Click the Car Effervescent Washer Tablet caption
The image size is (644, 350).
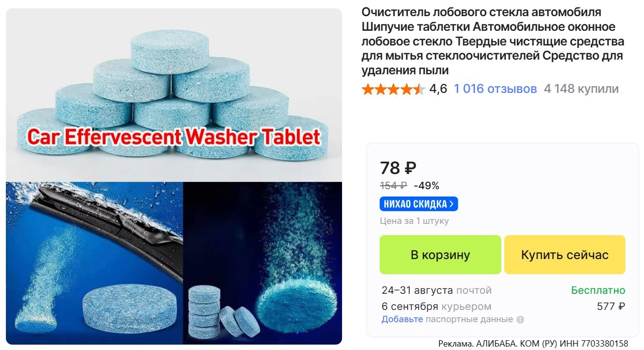click(x=173, y=137)
